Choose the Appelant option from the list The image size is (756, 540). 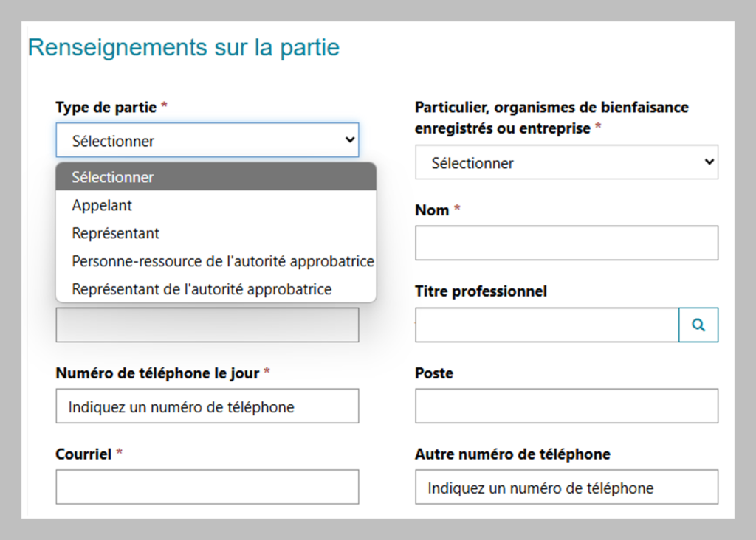tap(102, 205)
